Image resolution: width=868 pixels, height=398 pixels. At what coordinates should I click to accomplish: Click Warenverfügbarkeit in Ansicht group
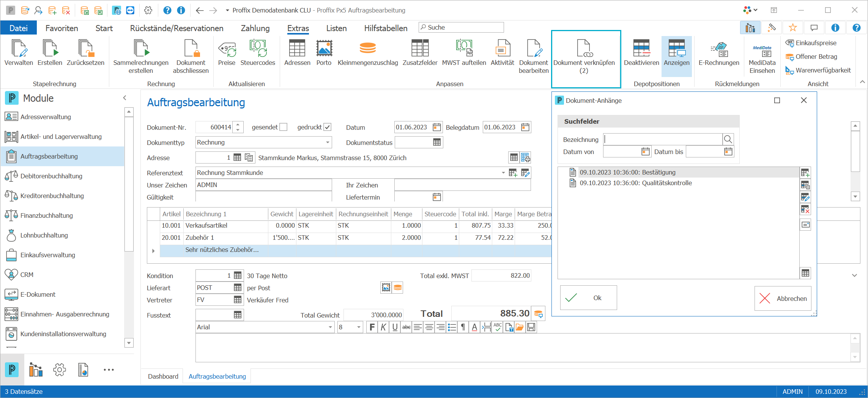click(818, 70)
